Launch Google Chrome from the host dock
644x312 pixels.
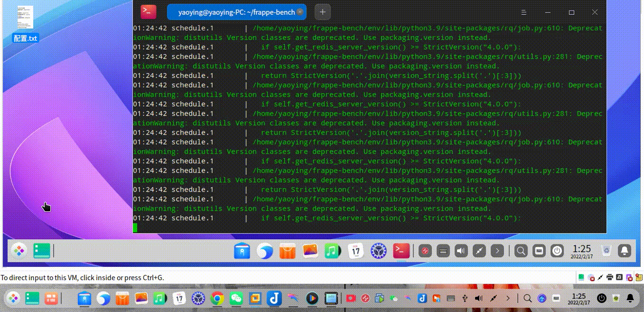(217, 298)
